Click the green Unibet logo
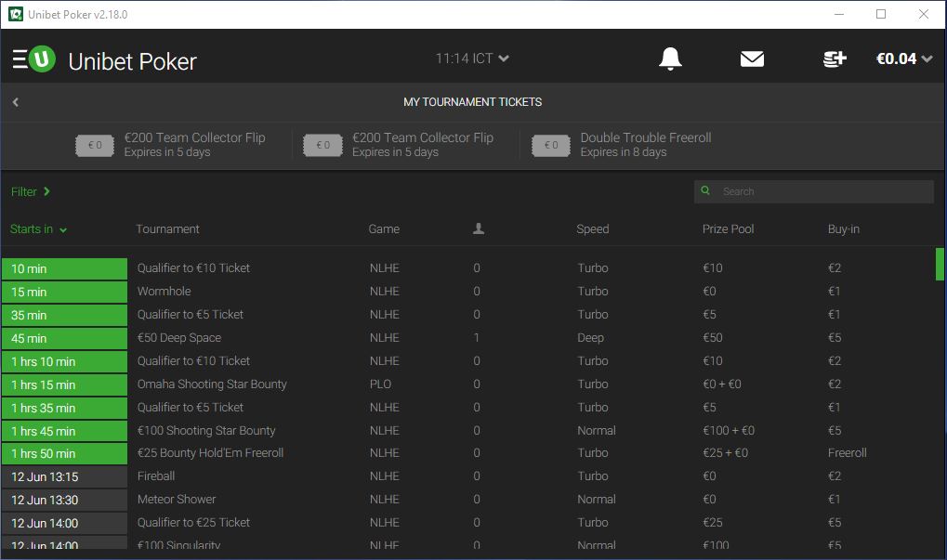 [x=42, y=59]
